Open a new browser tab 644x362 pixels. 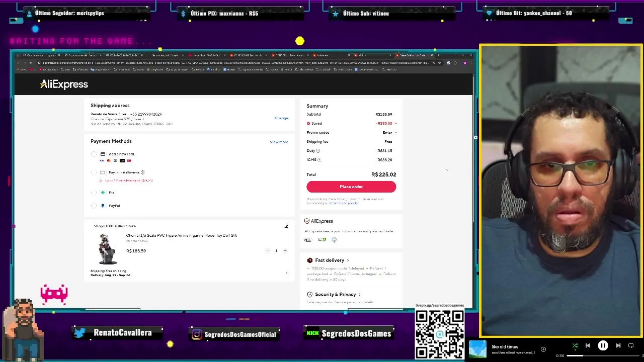pos(438,55)
